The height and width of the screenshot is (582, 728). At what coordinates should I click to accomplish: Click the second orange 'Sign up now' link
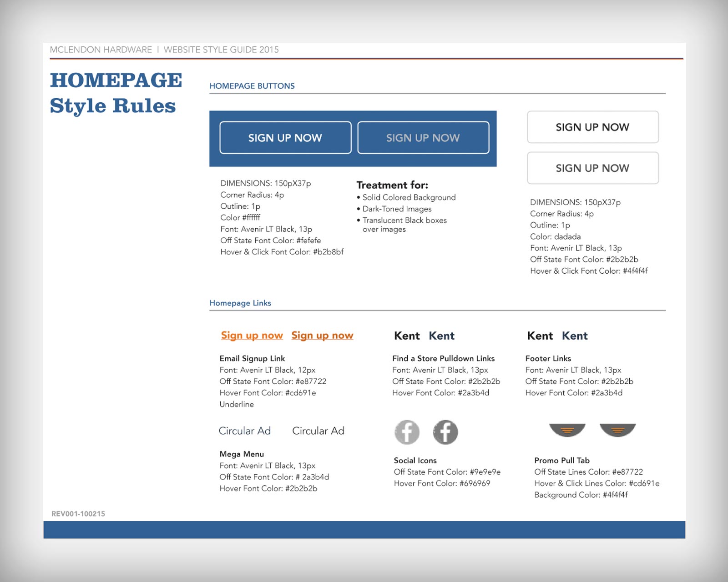[x=322, y=336]
